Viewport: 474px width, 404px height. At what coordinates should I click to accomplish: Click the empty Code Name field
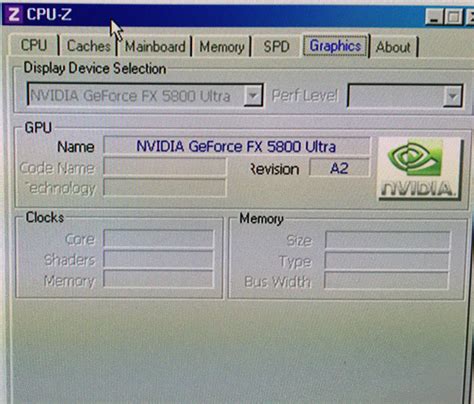tap(165, 167)
